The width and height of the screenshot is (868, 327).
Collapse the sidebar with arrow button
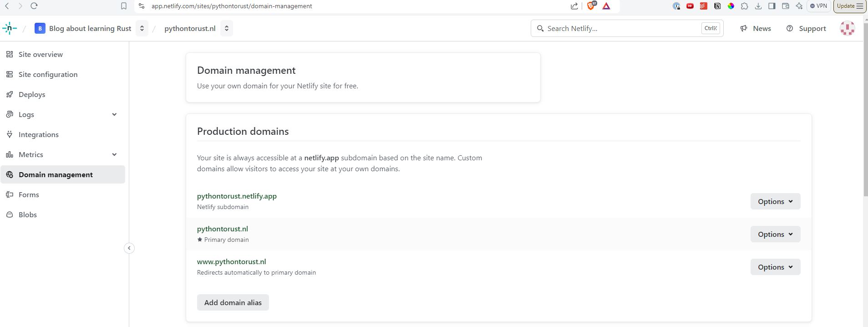tap(129, 248)
